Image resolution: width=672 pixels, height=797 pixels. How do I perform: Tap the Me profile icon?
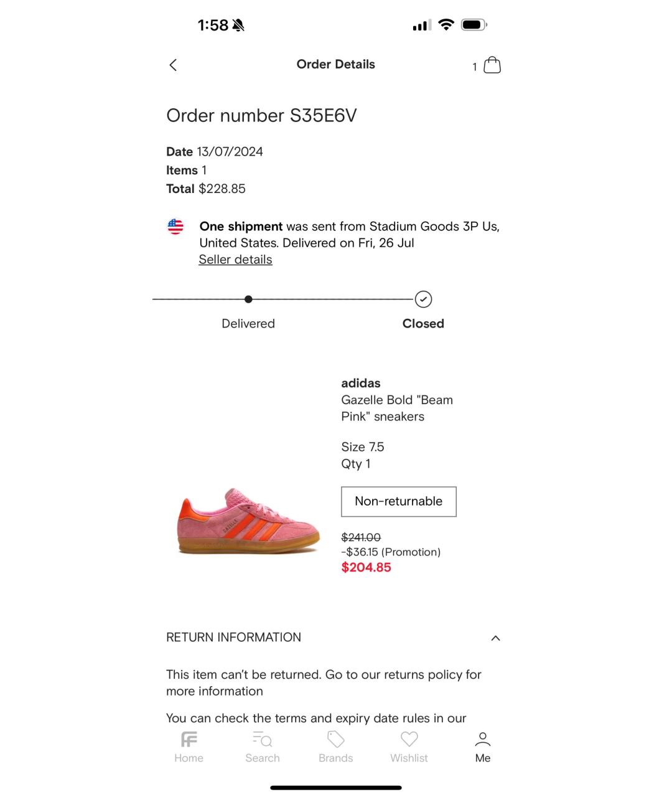click(483, 740)
